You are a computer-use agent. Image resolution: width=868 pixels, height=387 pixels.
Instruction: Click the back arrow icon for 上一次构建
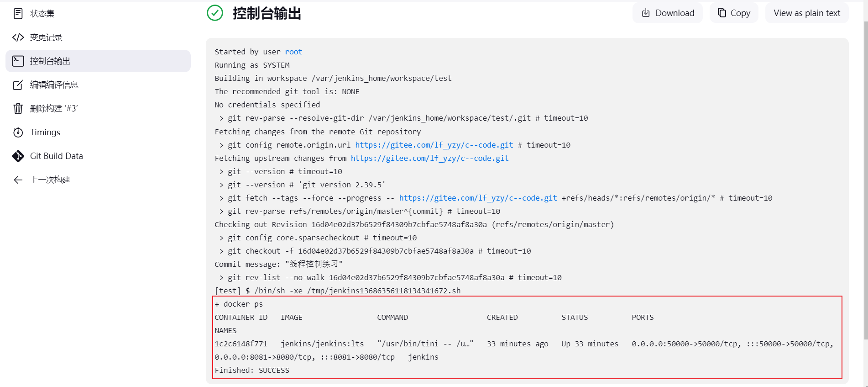[x=18, y=180]
